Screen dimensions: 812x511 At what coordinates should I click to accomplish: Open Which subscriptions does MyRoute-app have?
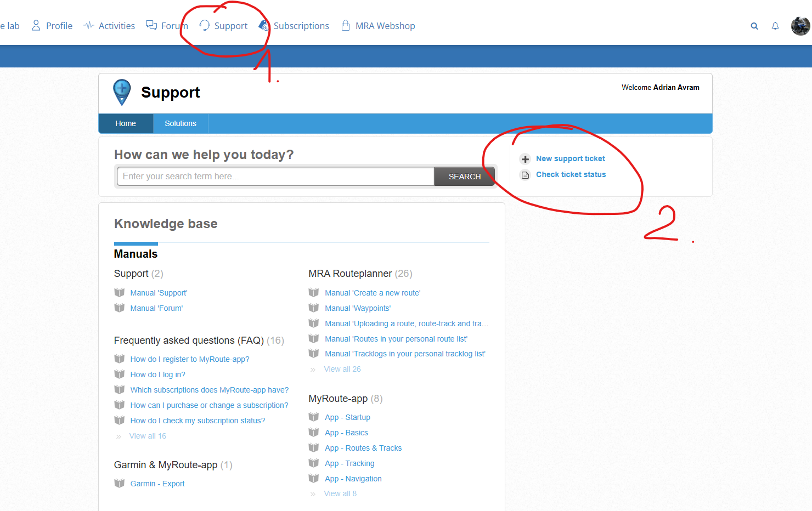click(x=210, y=390)
